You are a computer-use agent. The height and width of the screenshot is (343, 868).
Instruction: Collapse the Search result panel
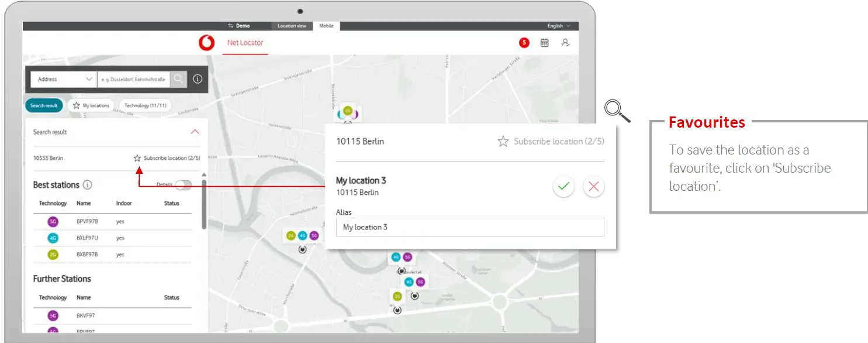tap(195, 132)
